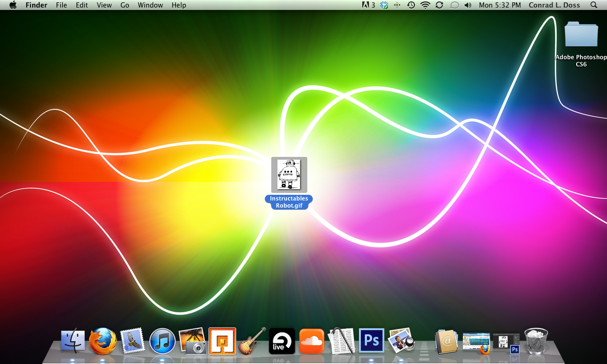Open the Wi-Fi status menu
The width and height of the screenshot is (607, 364).
[425, 5]
